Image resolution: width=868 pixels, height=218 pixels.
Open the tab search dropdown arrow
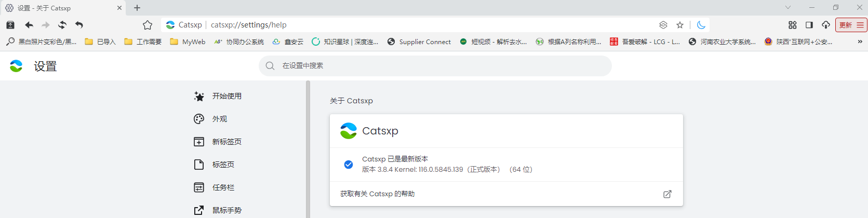click(788, 7)
